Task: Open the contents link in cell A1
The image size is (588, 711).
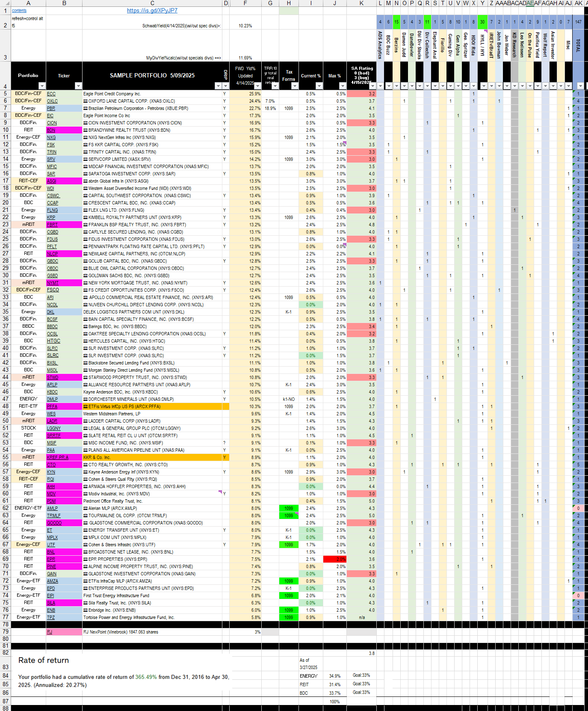Action: click(x=19, y=11)
